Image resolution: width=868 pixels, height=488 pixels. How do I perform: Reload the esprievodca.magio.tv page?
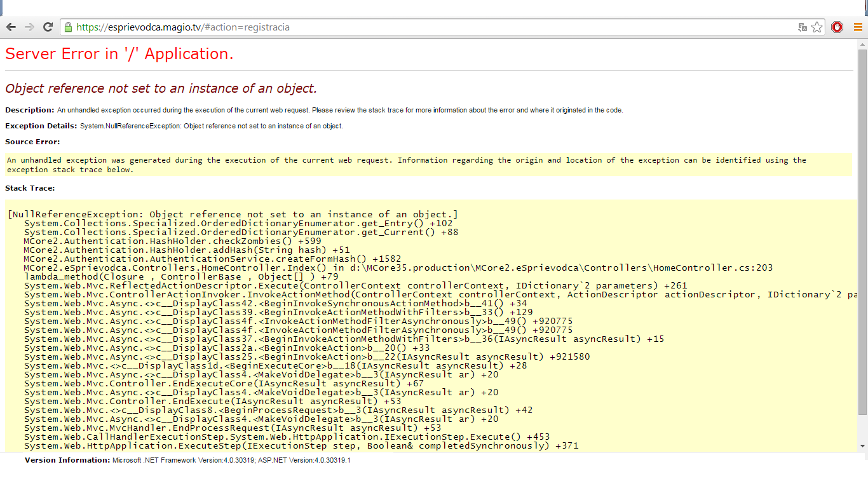point(48,27)
